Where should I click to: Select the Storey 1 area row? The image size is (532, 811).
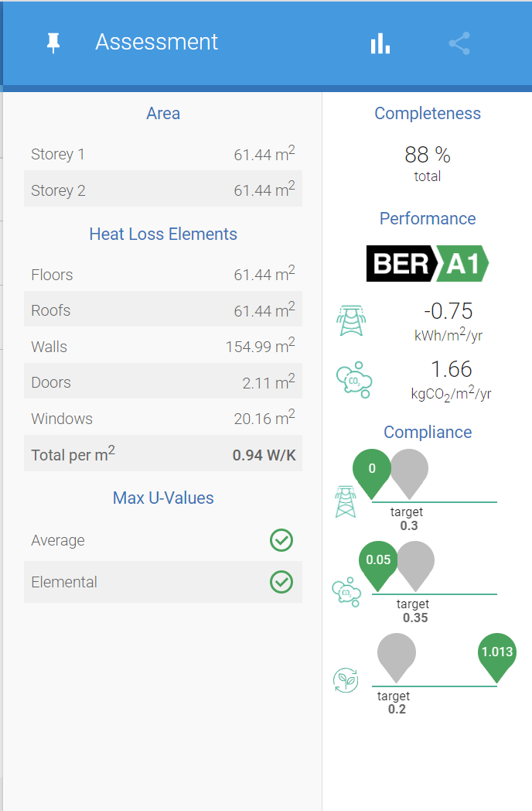click(163, 154)
